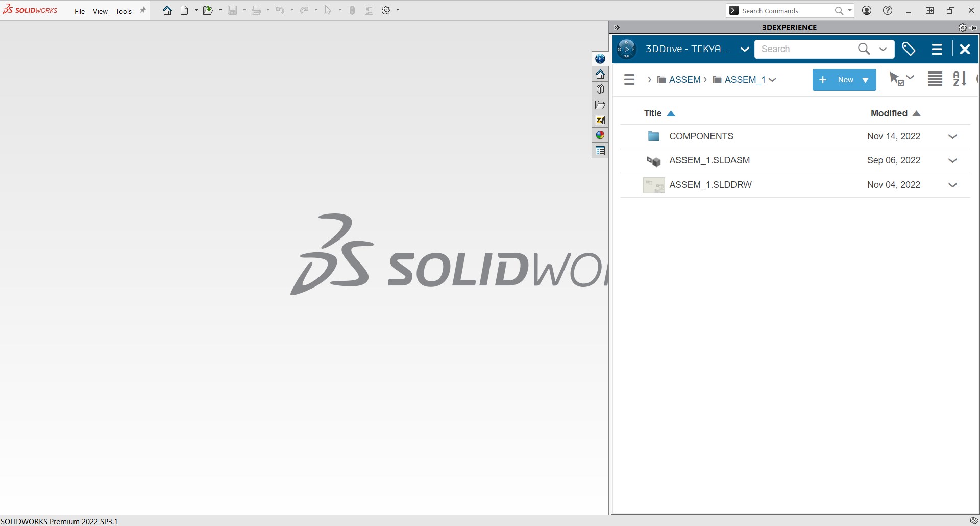Screen dimensions: 980x526
Task: Pin the 3DEXPERIENCE task pane
Action: click(x=974, y=28)
